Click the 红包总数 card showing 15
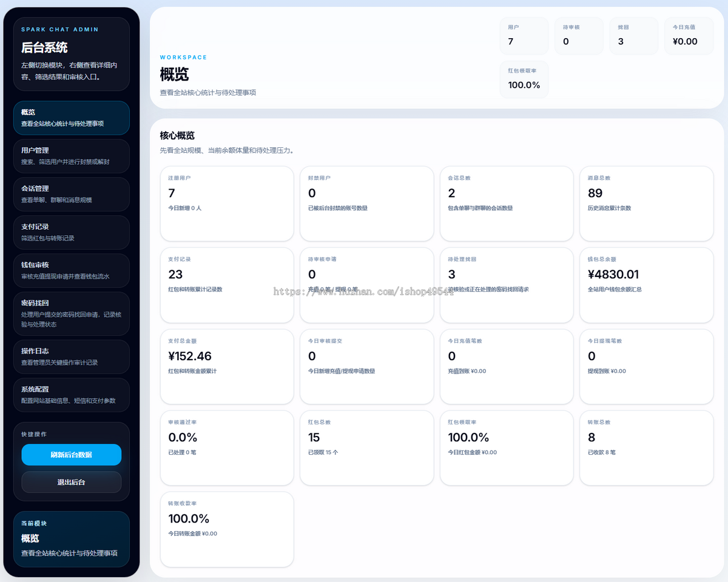 [366, 448]
